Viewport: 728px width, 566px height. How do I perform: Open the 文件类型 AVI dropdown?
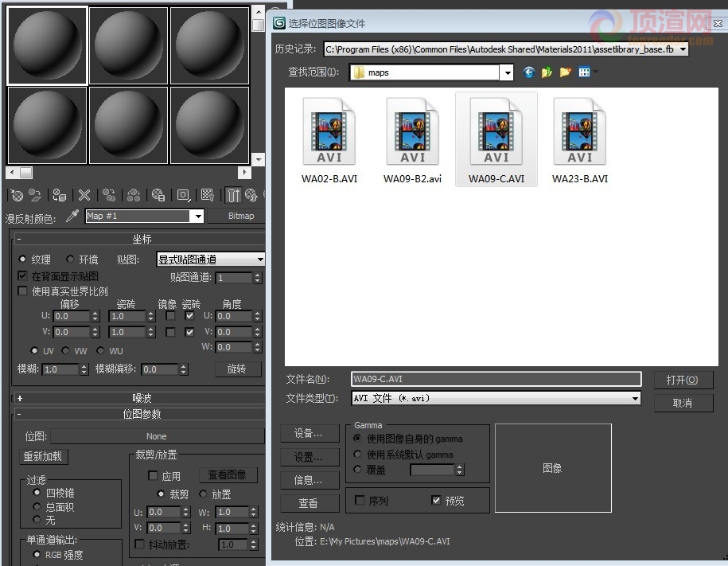tap(635, 398)
